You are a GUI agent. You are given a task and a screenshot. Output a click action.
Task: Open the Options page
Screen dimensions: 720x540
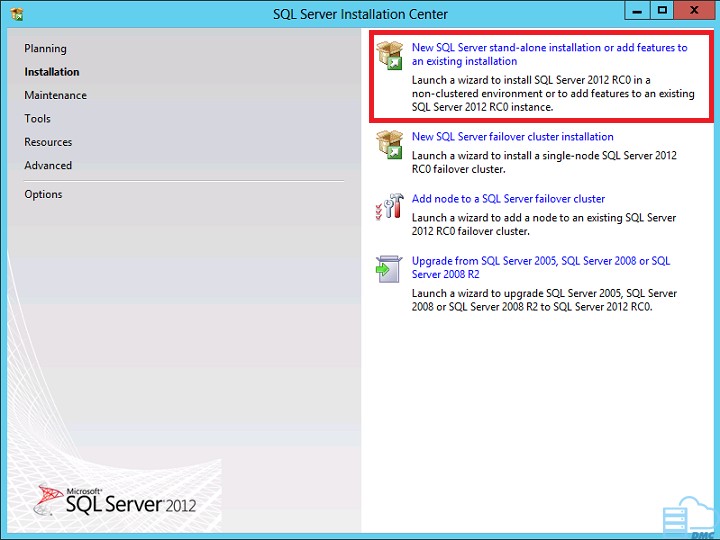click(x=43, y=194)
